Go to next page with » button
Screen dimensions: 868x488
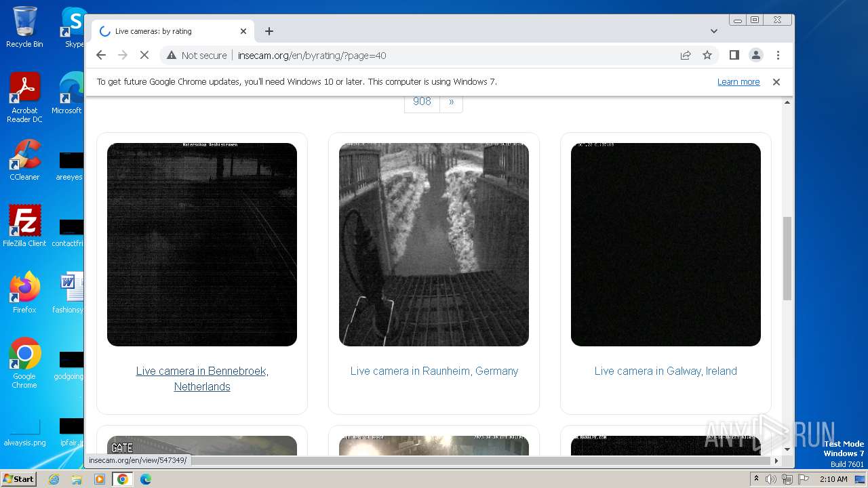[451, 102]
